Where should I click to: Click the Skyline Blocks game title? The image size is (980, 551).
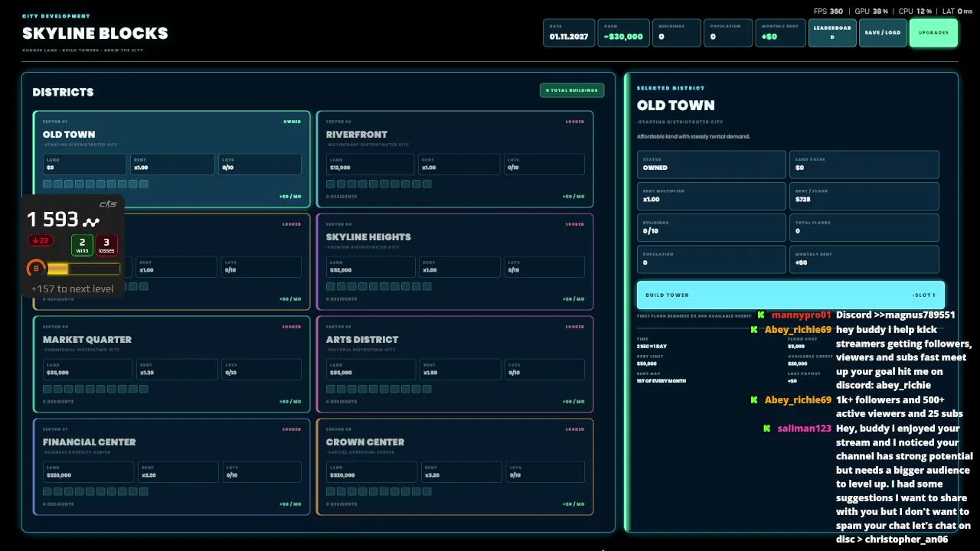point(95,34)
